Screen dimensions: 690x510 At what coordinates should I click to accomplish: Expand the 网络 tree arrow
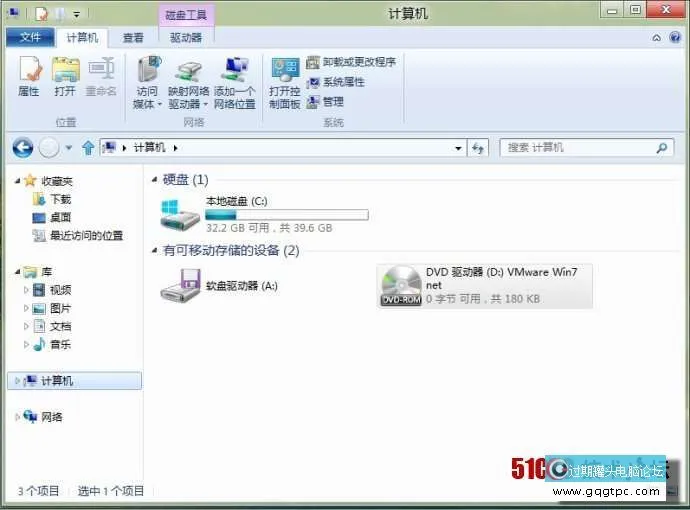coord(17,417)
